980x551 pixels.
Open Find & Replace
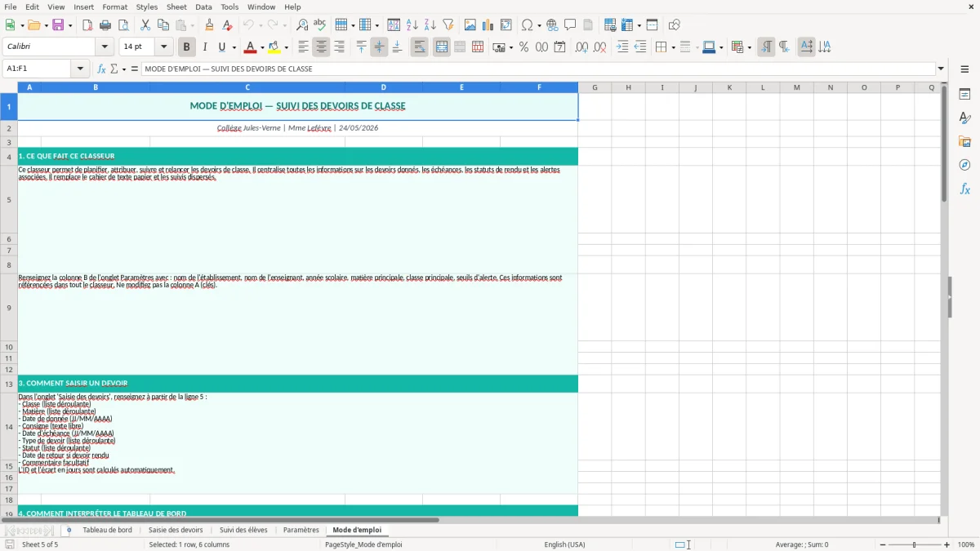[x=302, y=25]
